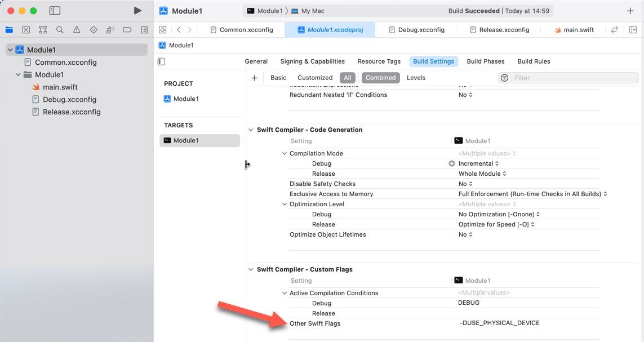
Task: Toggle the navigator sidebar visibility
Action: (x=55, y=11)
